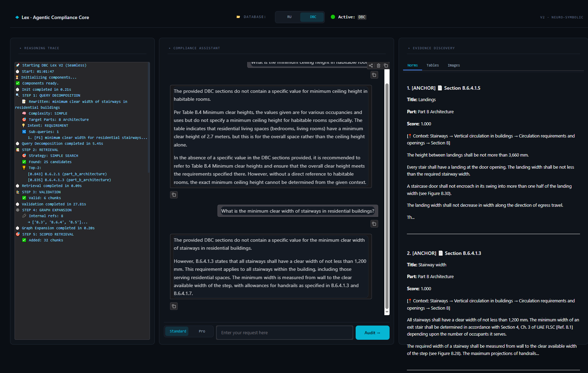Click the books icon at STEP 2: RETRIEVAL
The width and height of the screenshot is (588, 373).
pos(18,150)
